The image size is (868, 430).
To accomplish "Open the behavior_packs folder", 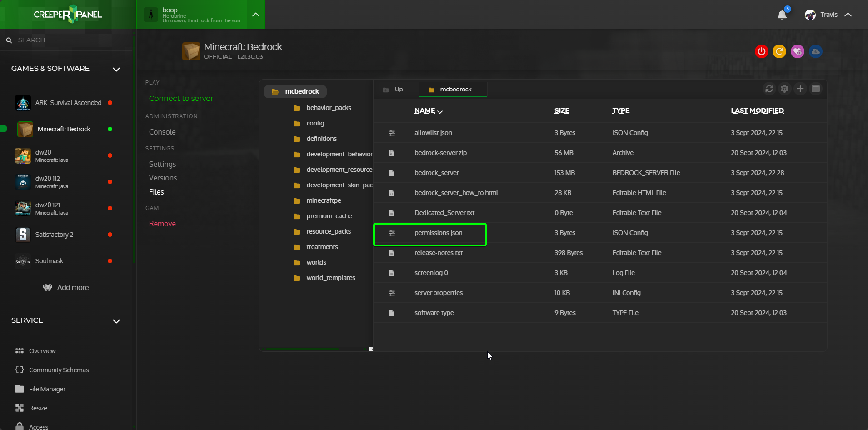I will [x=329, y=108].
